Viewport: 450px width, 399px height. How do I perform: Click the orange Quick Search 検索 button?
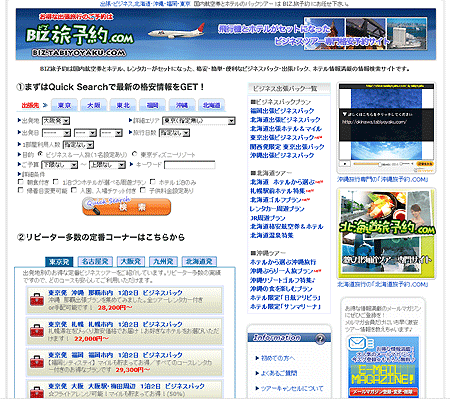[127, 207]
